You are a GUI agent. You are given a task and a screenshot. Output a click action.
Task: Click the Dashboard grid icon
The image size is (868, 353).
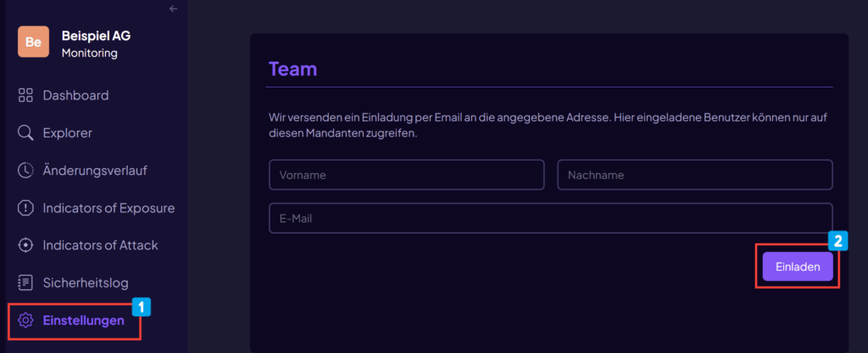tap(25, 95)
